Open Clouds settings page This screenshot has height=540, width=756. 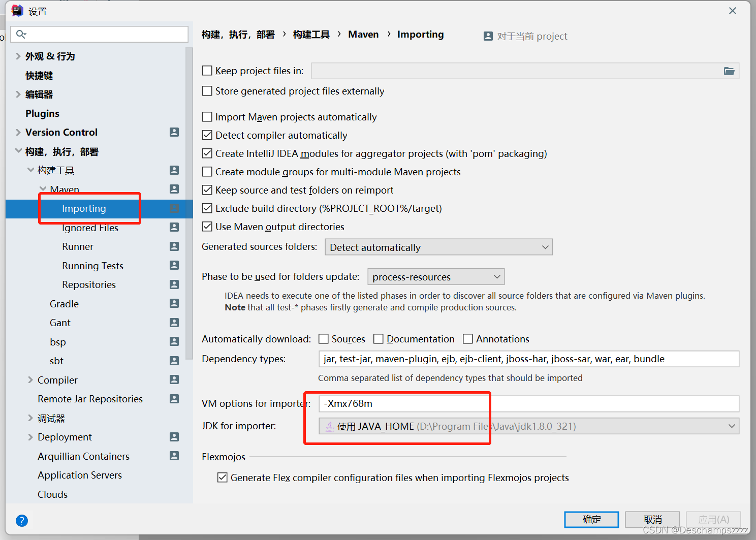point(52,494)
